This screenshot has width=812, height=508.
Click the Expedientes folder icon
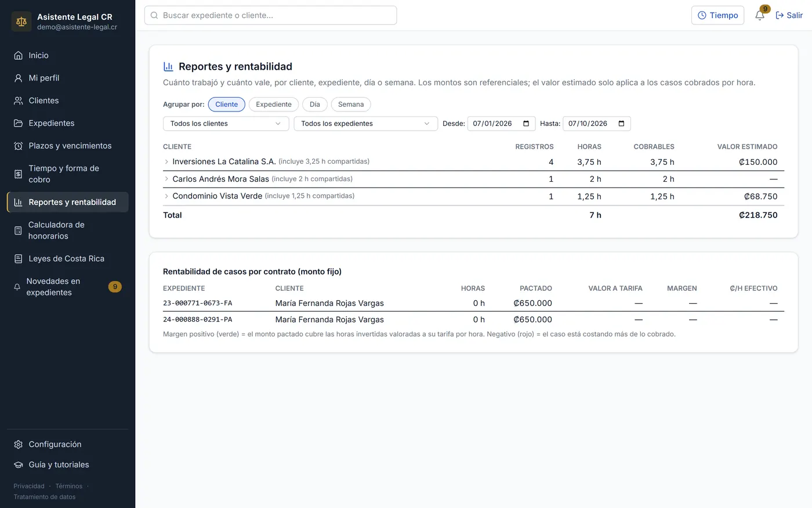click(18, 124)
